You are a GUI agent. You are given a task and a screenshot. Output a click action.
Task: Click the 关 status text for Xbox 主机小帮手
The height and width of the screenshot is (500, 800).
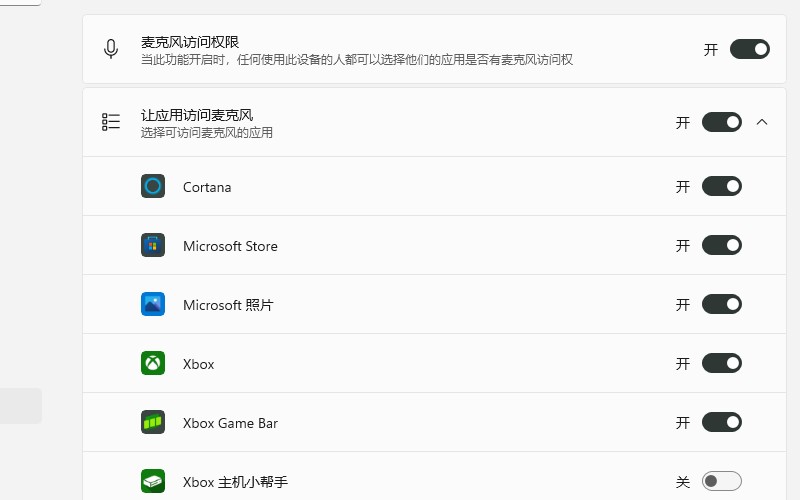[x=683, y=482]
